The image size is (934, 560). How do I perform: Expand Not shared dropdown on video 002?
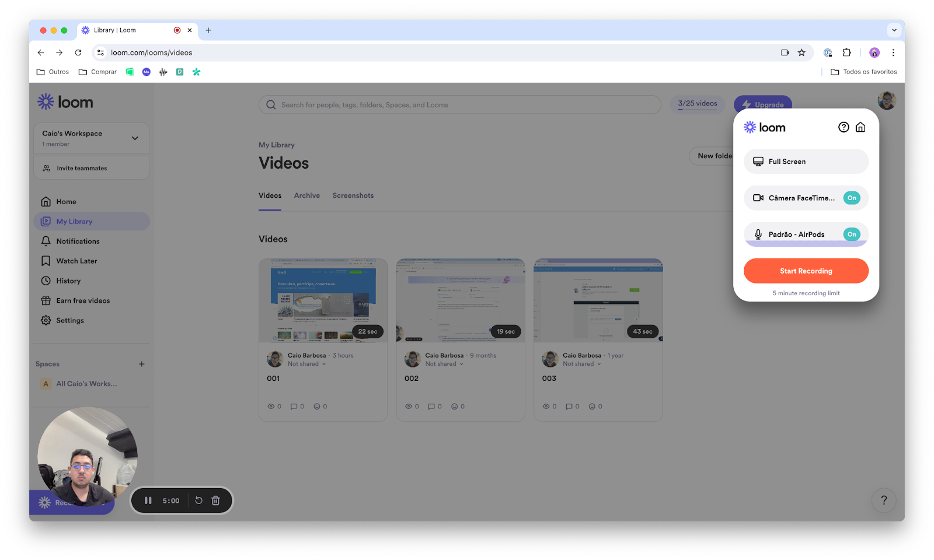(x=444, y=364)
